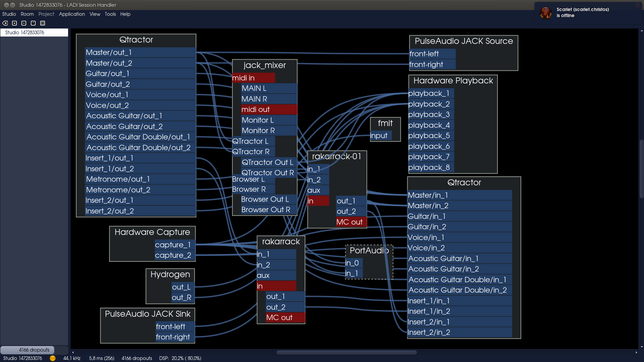The width and height of the screenshot is (644, 362).
Task: Select Hydrogen out_R port
Action: [183, 297]
